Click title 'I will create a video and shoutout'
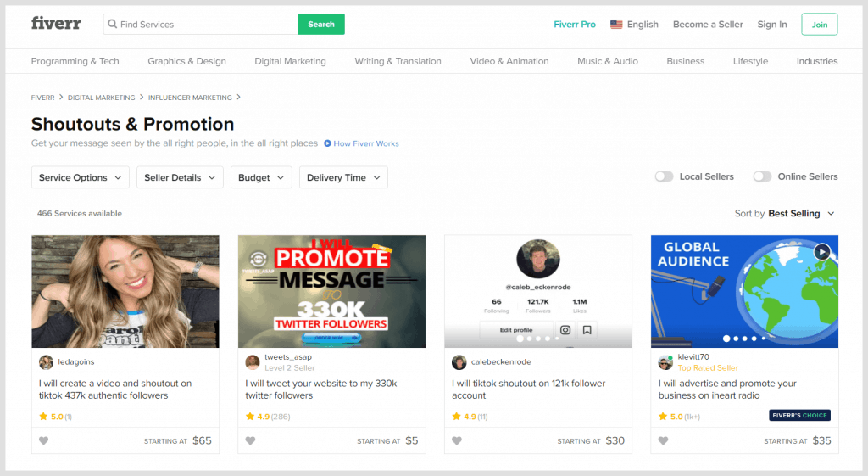 click(x=115, y=389)
